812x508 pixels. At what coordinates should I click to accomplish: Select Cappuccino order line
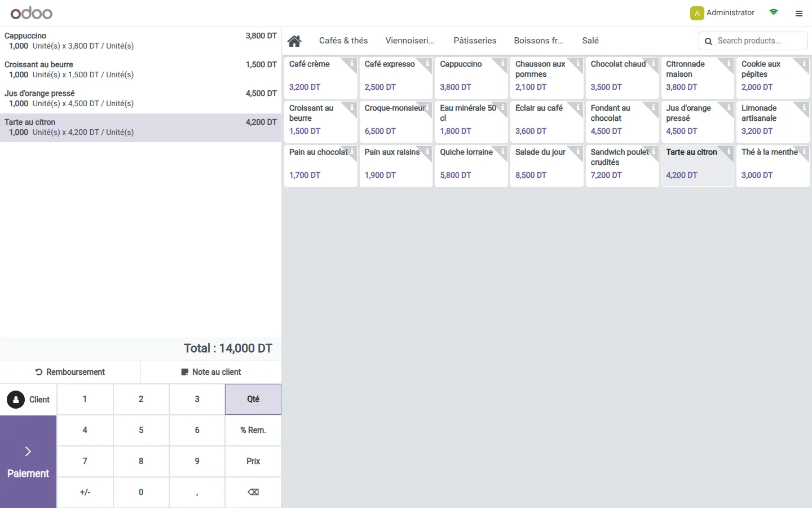[x=140, y=41]
